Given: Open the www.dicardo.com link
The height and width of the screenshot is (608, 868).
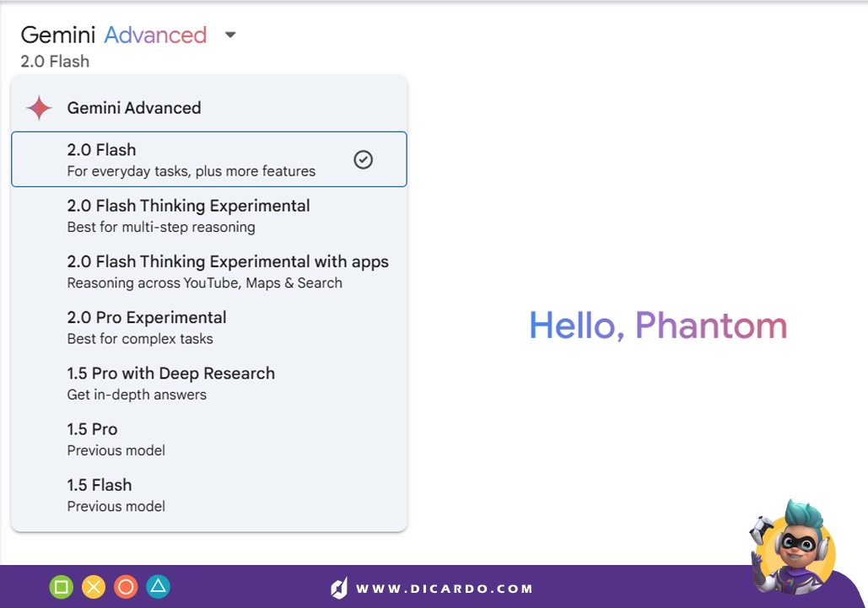Looking at the screenshot, I should [x=445, y=589].
